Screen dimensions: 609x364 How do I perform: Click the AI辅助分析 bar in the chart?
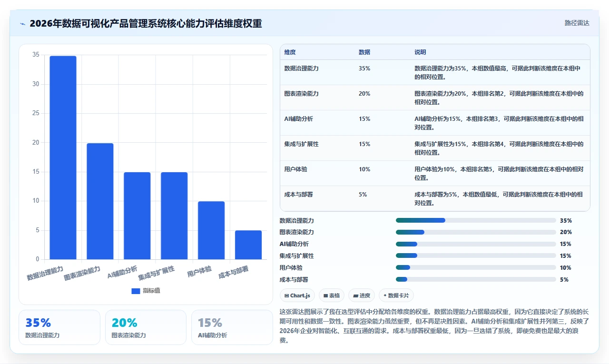click(137, 216)
